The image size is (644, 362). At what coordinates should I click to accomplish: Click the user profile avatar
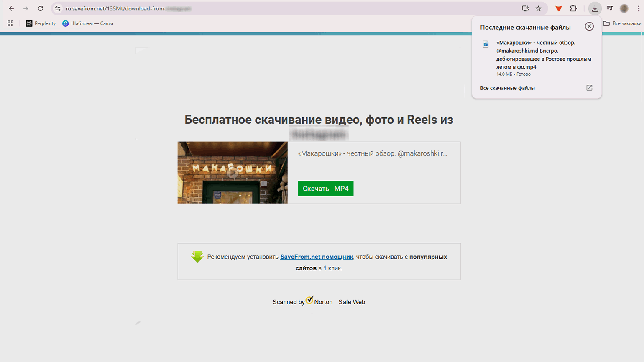click(624, 8)
